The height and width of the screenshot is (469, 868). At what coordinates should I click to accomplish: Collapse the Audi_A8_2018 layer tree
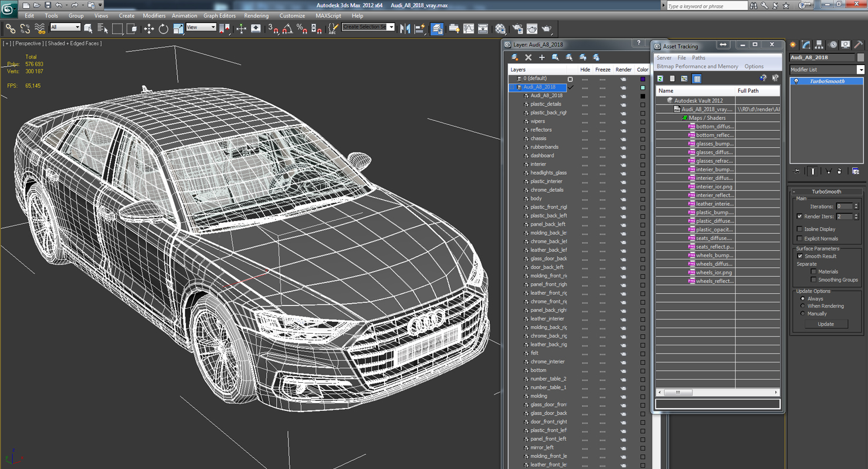(x=512, y=87)
